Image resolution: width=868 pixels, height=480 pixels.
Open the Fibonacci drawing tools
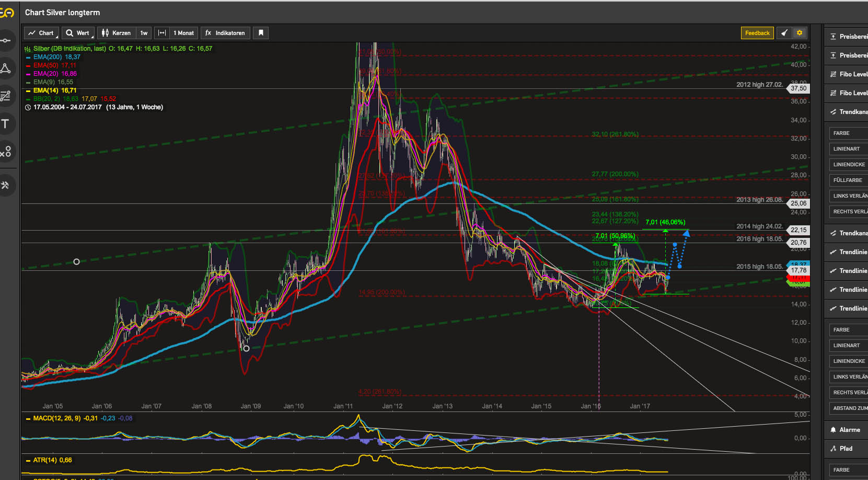click(6, 96)
